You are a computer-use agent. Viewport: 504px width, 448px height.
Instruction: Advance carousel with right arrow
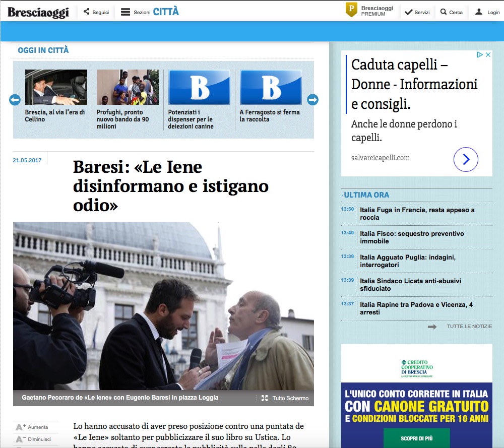pyautogui.click(x=312, y=100)
